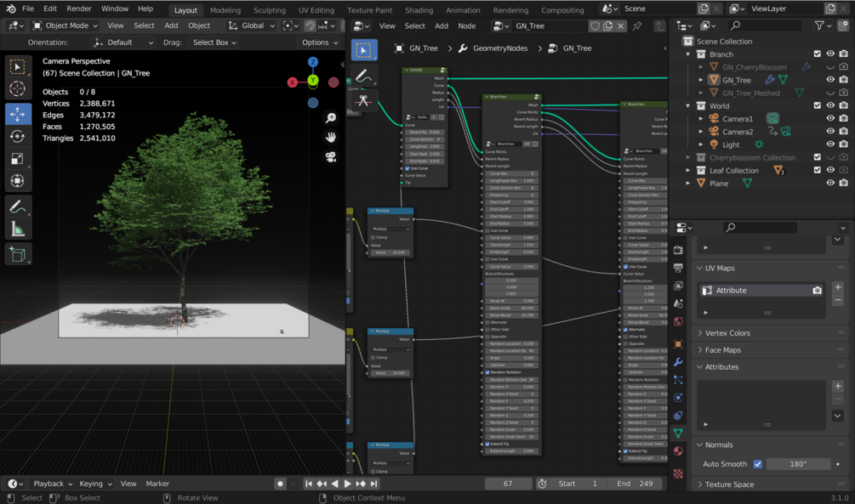Switch to the Shading workspace tab
The height and width of the screenshot is (504, 855).
tap(419, 10)
